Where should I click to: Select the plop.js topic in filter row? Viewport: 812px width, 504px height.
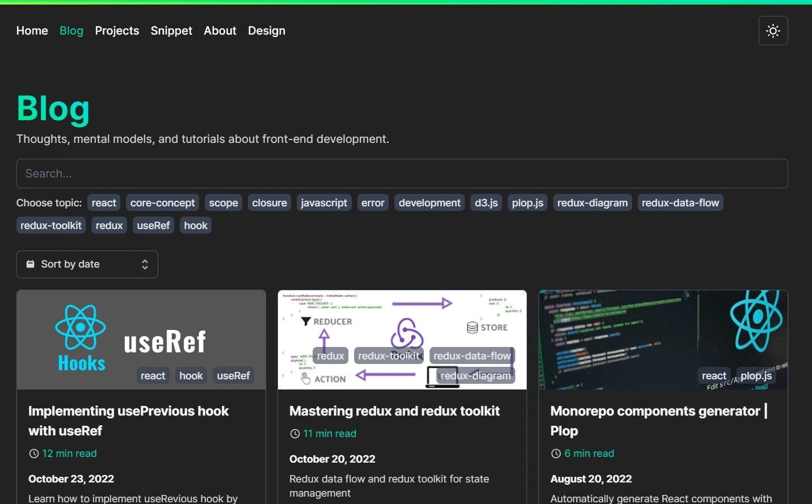[x=528, y=203]
